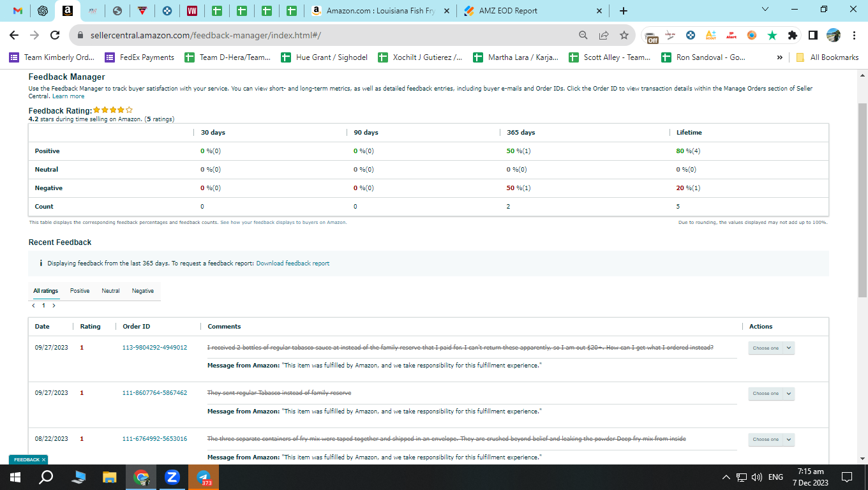
Task: Close the AMZ EOD Report tab
Action: coord(599,11)
